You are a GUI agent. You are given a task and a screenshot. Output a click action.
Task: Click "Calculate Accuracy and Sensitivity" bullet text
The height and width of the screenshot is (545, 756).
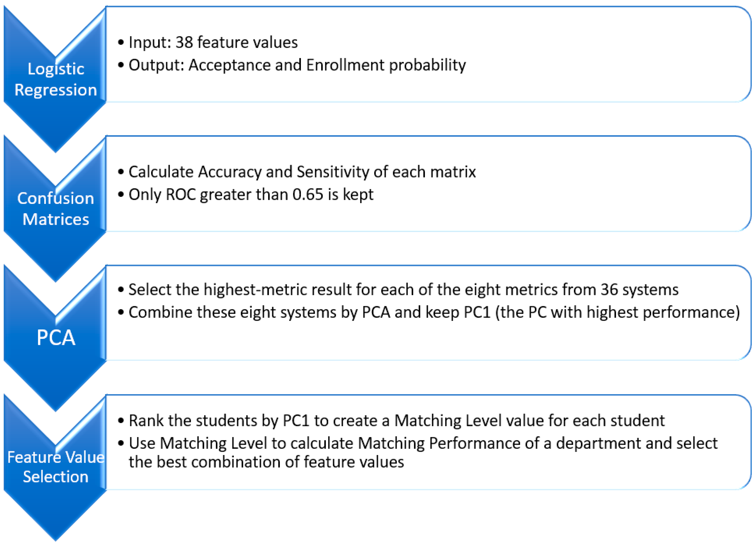point(302,172)
